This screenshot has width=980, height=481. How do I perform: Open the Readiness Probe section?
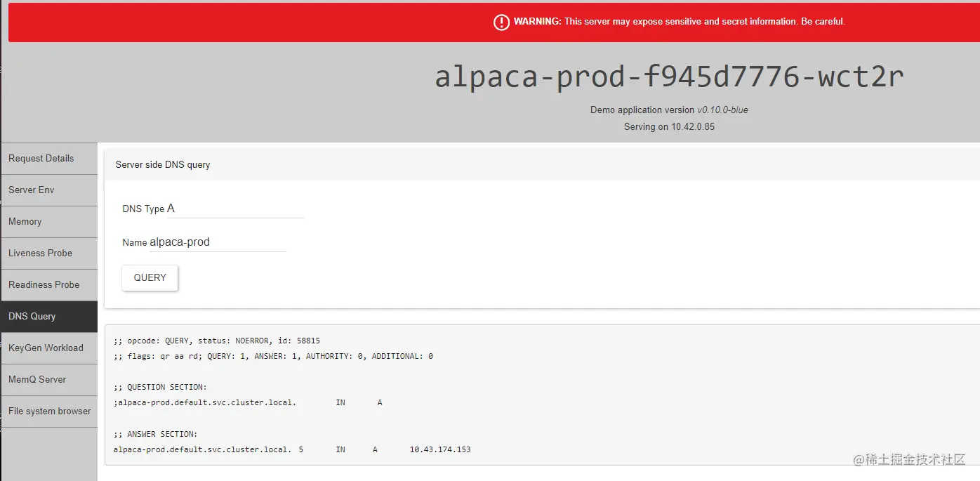click(43, 284)
